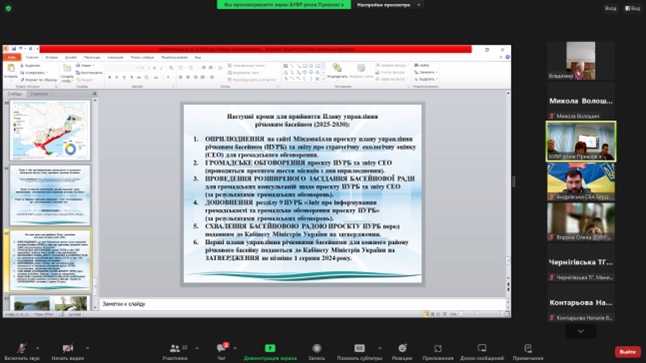This screenshot has width=646, height=363.
Task: Click the red Выйти leave button
Action: [x=627, y=351]
